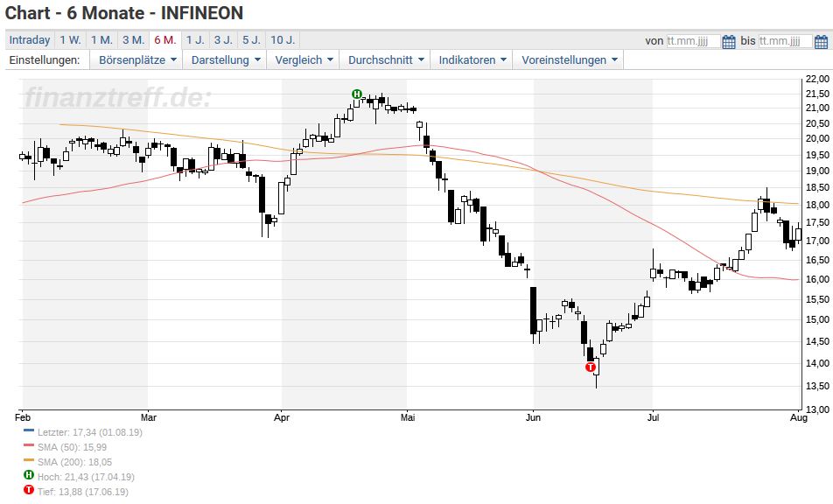The width and height of the screenshot is (833, 504).
Task: Switch chart to the 10 J. timeframe
Action: pyautogui.click(x=283, y=40)
